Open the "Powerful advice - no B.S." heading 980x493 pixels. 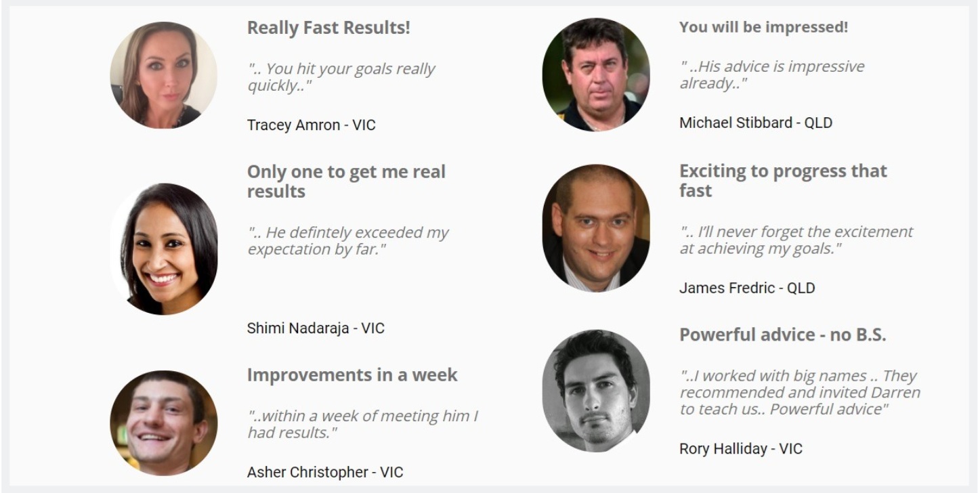click(782, 335)
